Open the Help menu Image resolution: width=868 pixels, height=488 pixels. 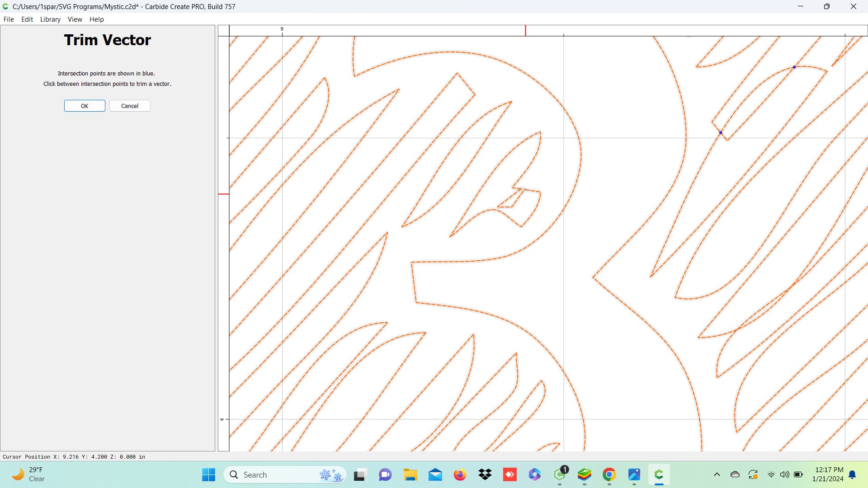click(96, 19)
